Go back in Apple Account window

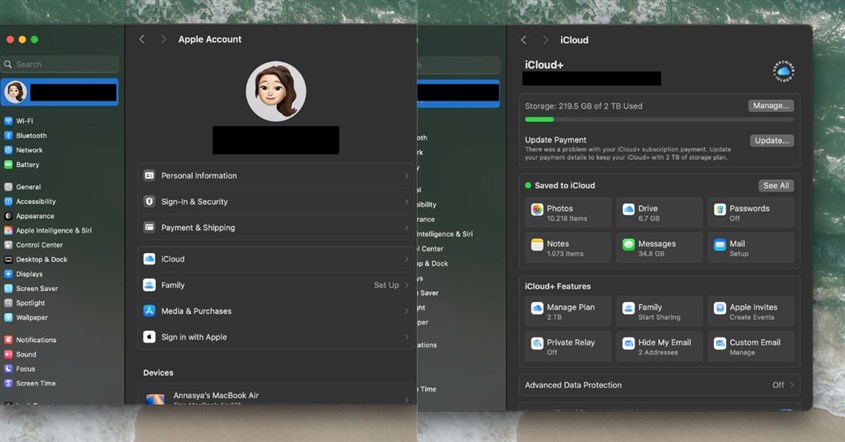[142, 39]
